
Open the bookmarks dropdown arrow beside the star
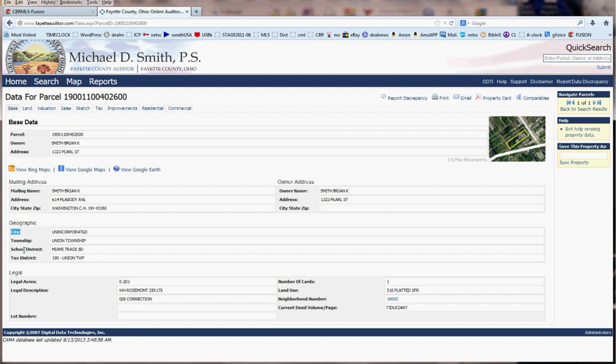445,23
